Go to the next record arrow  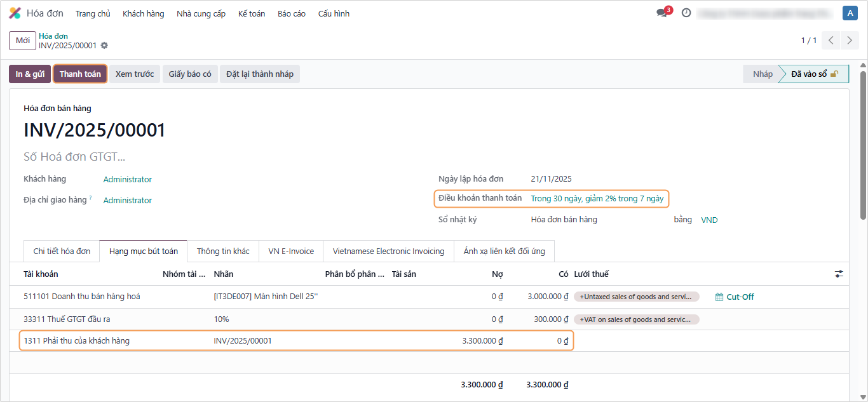pos(850,41)
